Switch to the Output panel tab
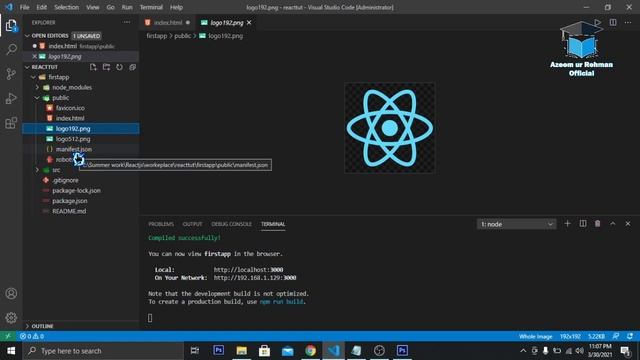 (192, 224)
